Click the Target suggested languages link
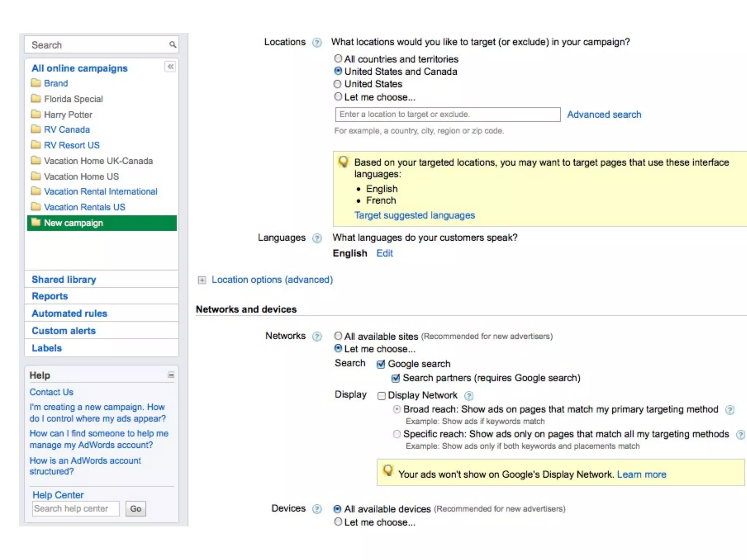Viewport: 747px width, 560px height. (415, 215)
